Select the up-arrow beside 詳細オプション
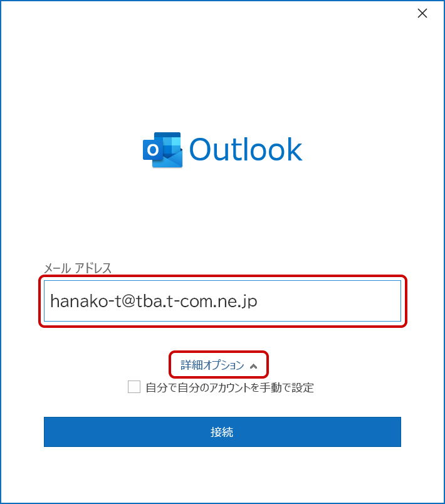Image resolution: width=445 pixels, height=504 pixels. [253, 366]
